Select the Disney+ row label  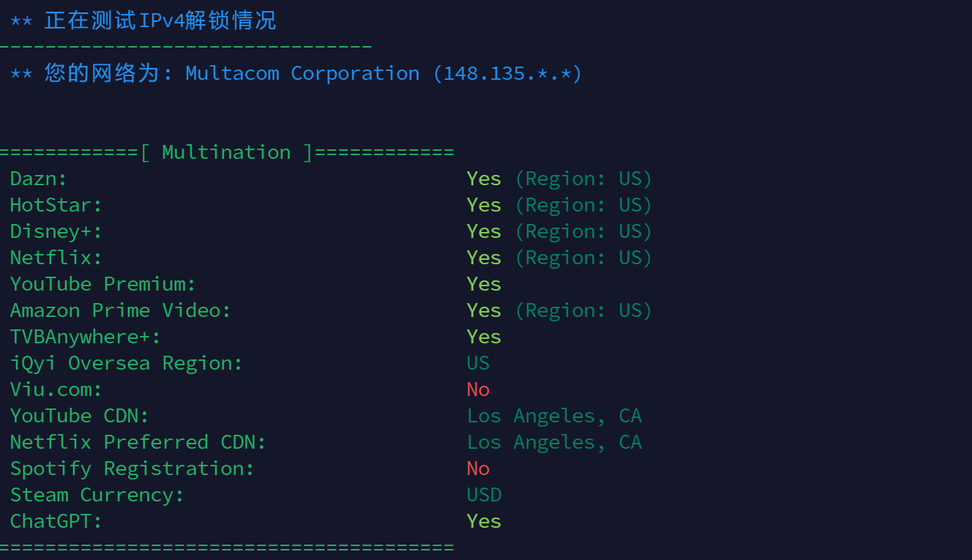56,231
